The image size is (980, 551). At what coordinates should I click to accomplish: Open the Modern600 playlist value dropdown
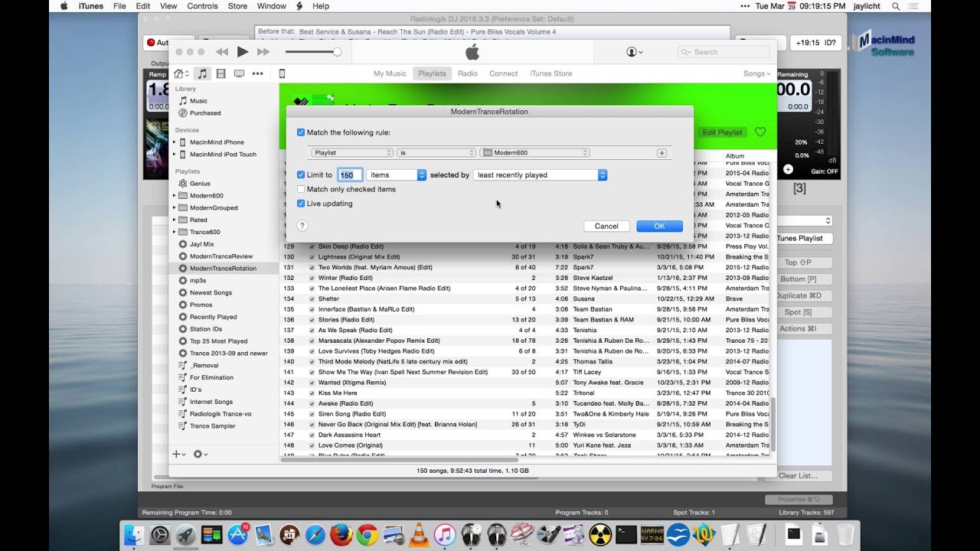pos(534,153)
